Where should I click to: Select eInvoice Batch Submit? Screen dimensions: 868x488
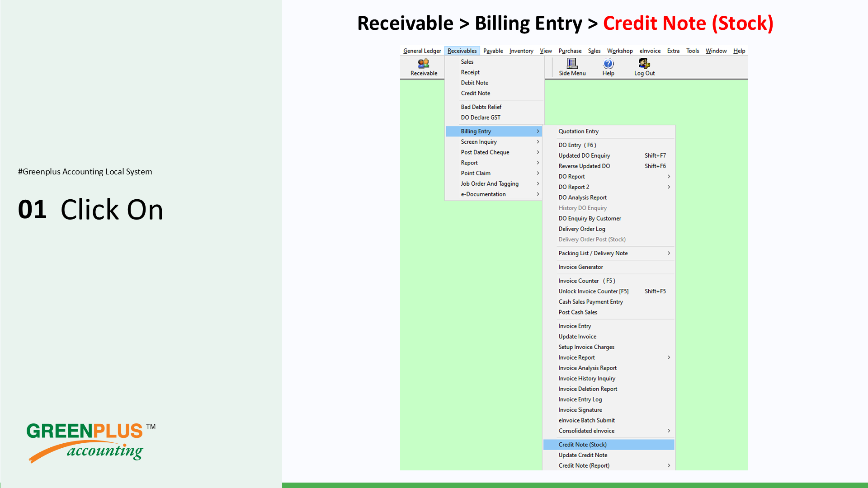tap(609, 420)
